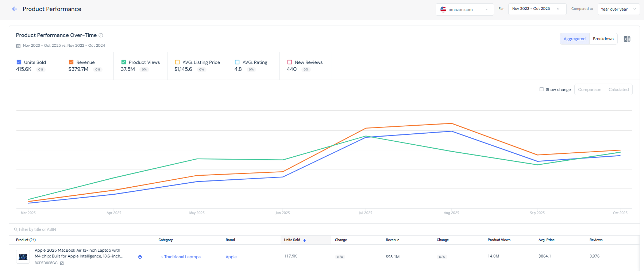Click the Sep 2025 axis label
Viewport: 644px width, 271px height.
point(537,213)
